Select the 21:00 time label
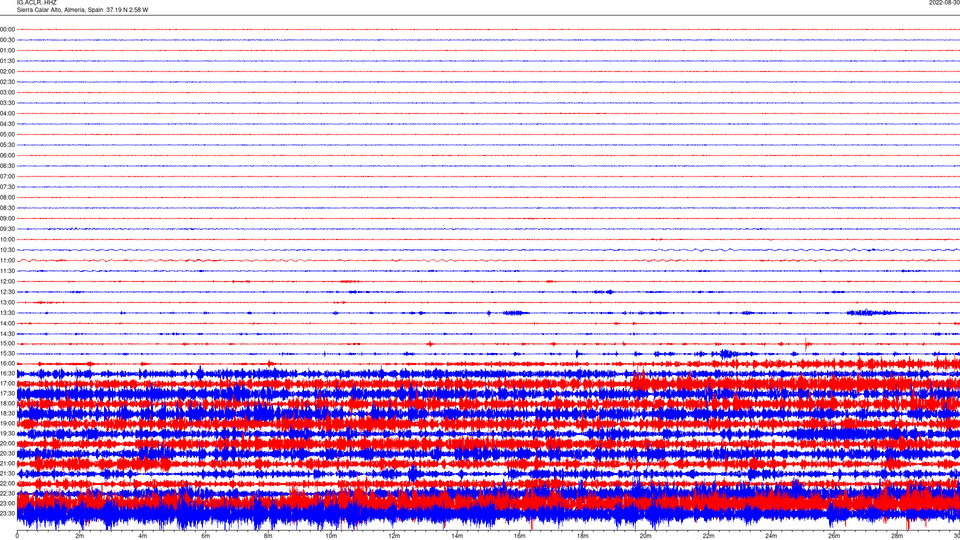The width and height of the screenshot is (960, 540). coord(7,463)
